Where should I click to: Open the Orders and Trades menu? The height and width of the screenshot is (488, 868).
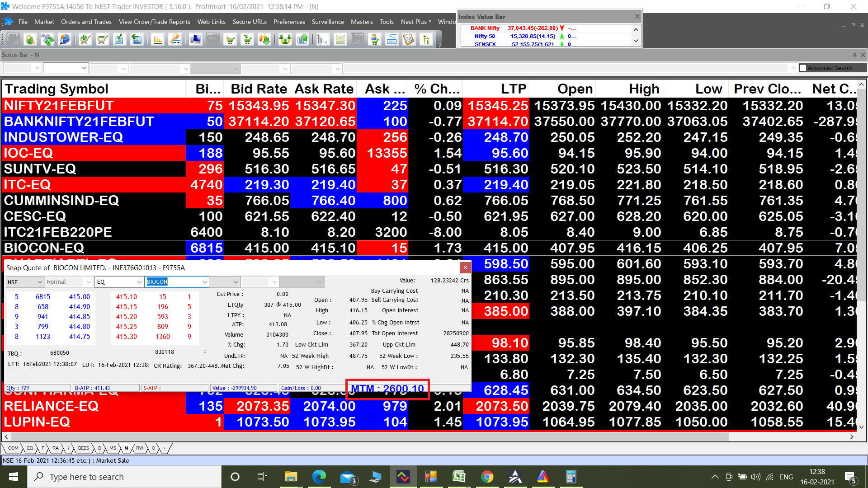pyautogui.click(x=86, y=22)
